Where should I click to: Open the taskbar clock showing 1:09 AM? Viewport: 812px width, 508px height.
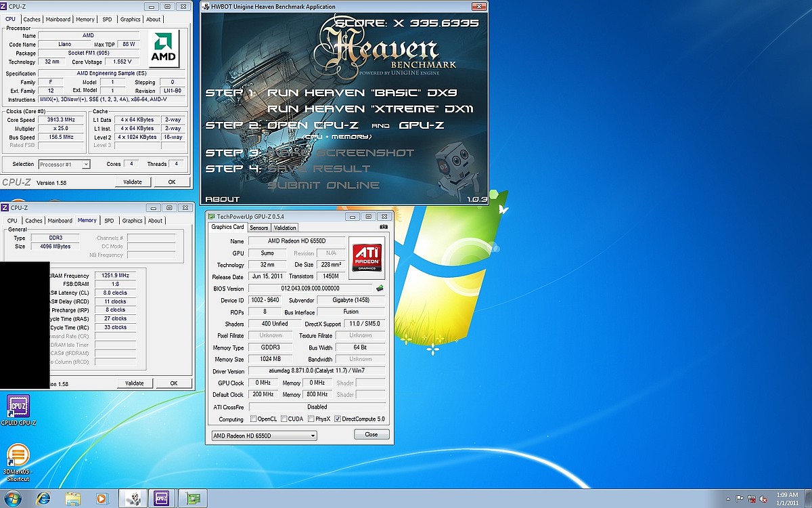coord(787,499)
